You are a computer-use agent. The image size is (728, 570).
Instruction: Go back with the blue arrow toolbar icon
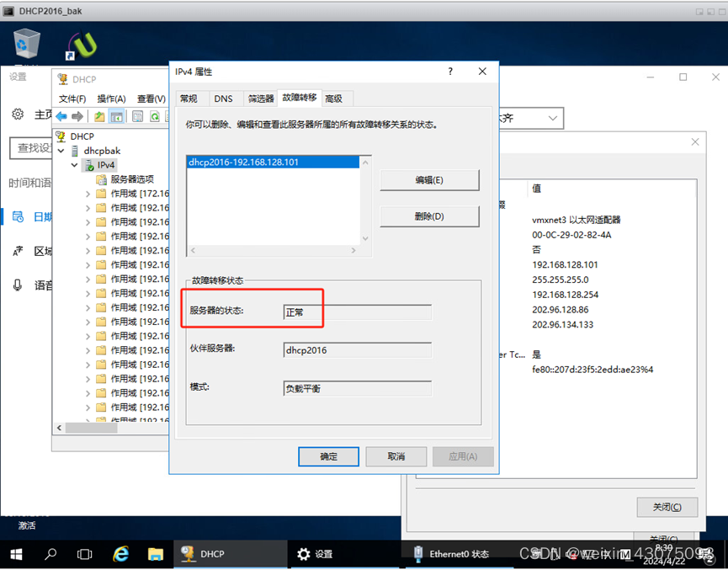(61, 116)
